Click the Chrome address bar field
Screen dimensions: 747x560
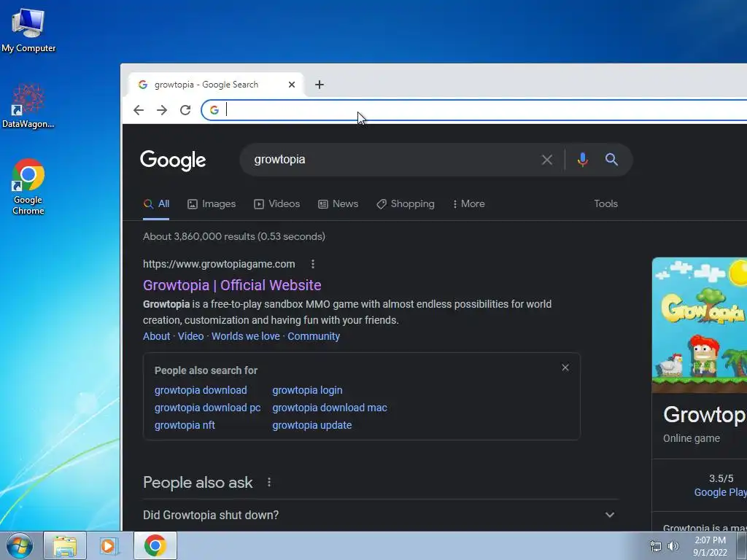[474, 111]
